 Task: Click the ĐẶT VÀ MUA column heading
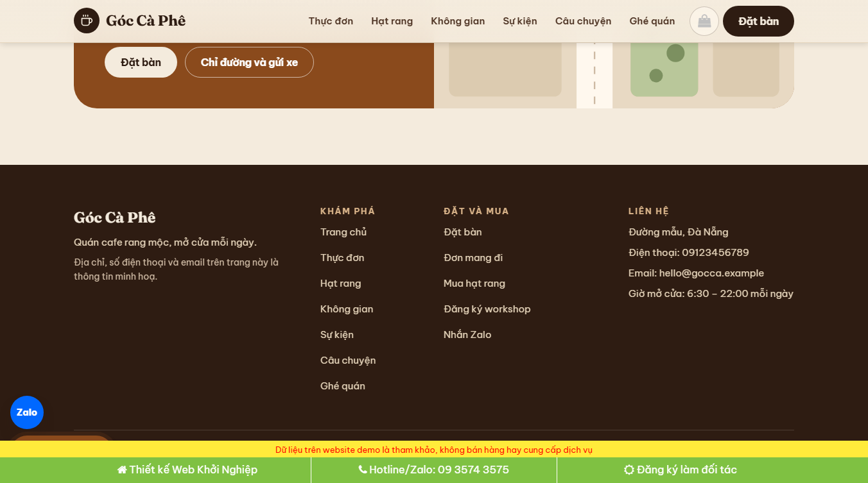click(476, 211)
